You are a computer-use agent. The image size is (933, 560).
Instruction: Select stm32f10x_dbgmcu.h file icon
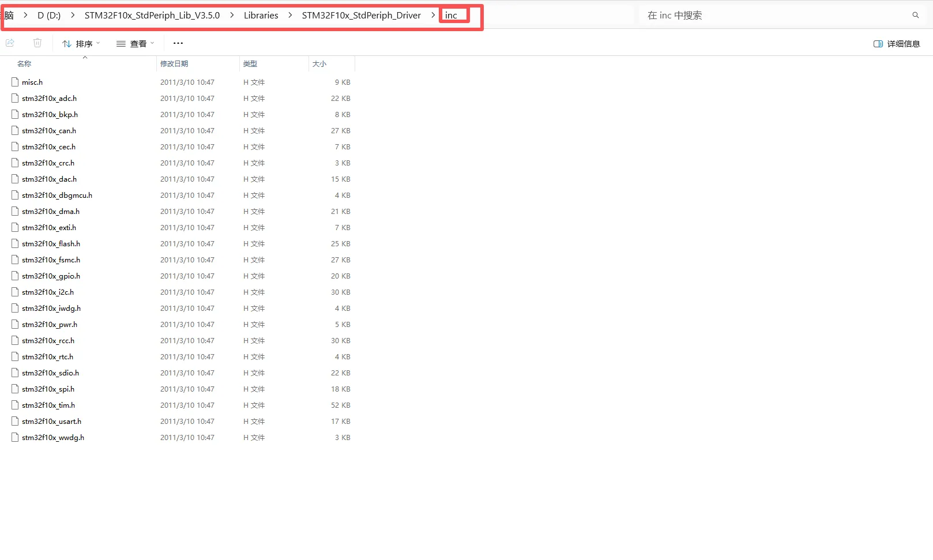(x=15, y=196)
